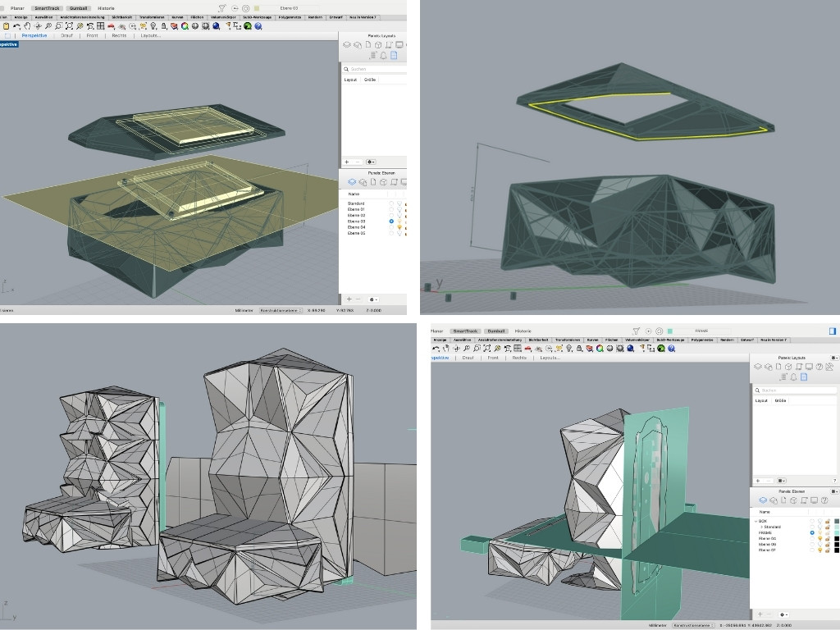This screenshot has width=840, height=630.
Task: Open the layers stack icon in bottom-right Ebenen panel
Action: (764, 500)
